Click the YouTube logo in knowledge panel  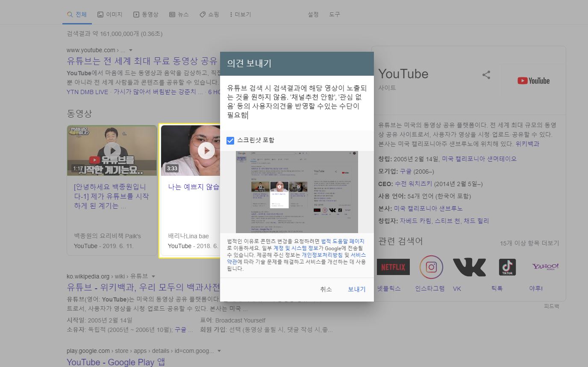[533, 81]
